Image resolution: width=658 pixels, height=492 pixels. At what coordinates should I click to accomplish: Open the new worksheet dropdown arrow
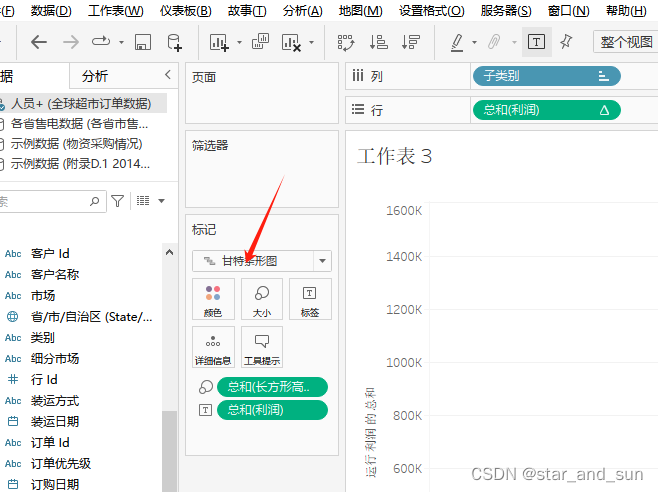pyautogui.click(x=239, y=42)
